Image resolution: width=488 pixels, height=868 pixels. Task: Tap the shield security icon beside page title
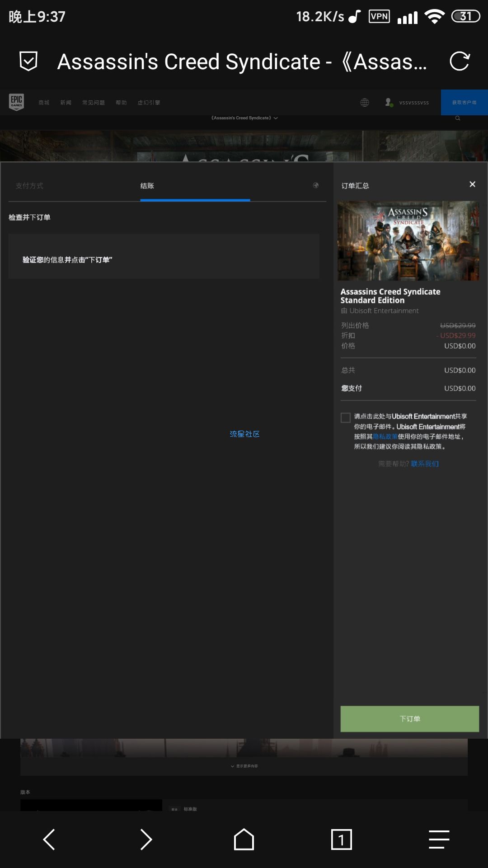coord(28,61)
